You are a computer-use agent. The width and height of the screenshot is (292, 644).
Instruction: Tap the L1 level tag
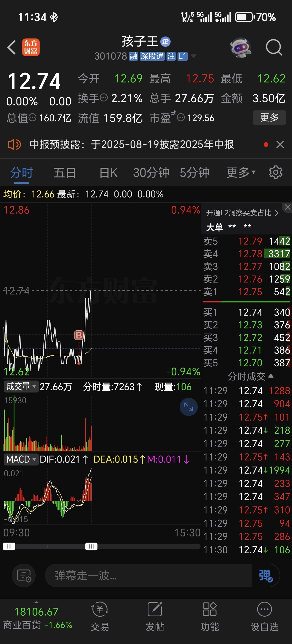click(182, 56)
